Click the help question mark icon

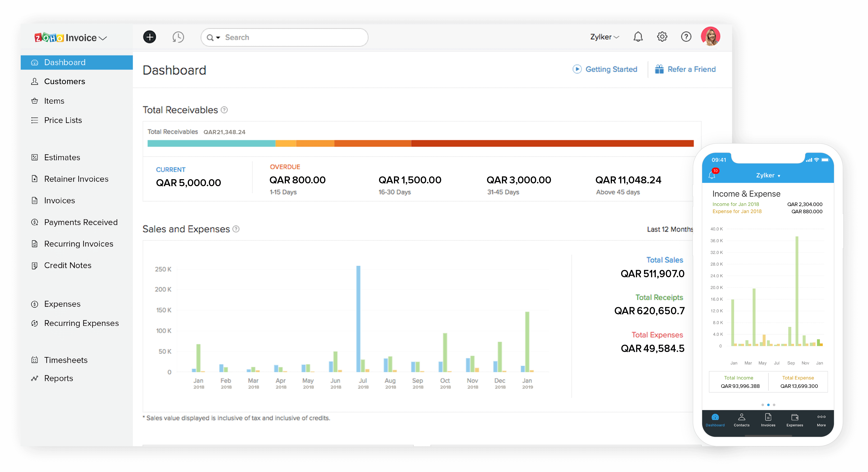tap(686, 37)
